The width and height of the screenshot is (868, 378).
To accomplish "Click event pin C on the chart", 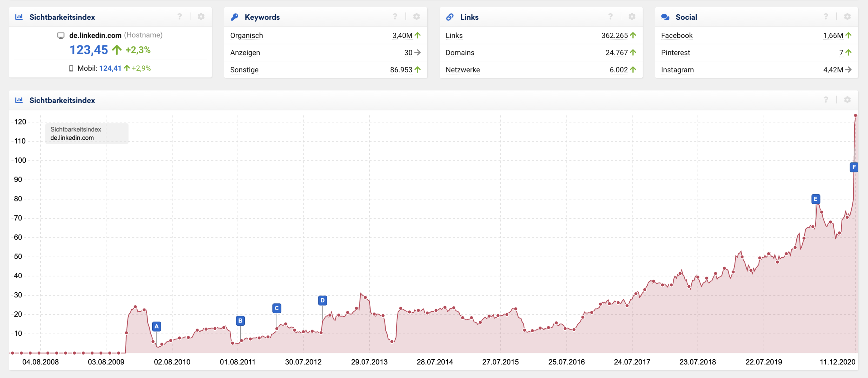I will pos(277,308).
